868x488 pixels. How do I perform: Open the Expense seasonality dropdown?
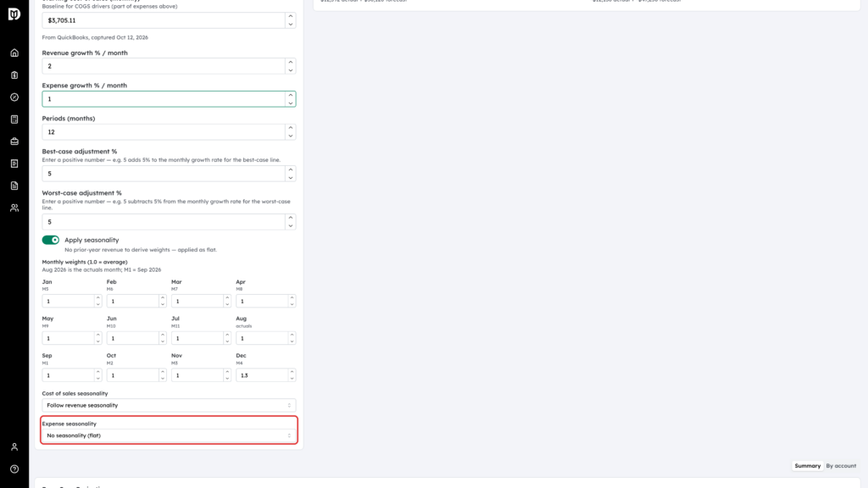(169, 436)
